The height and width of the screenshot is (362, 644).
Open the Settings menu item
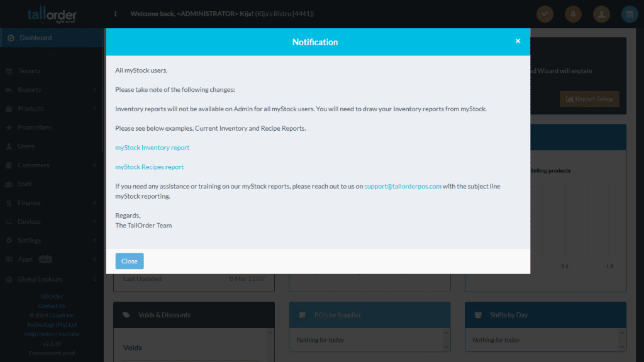point(28,240)
